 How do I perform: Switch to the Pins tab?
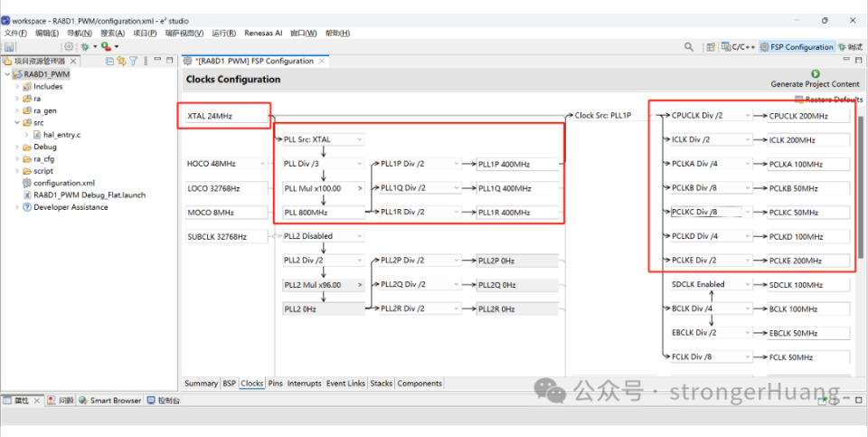click(275, 384)
